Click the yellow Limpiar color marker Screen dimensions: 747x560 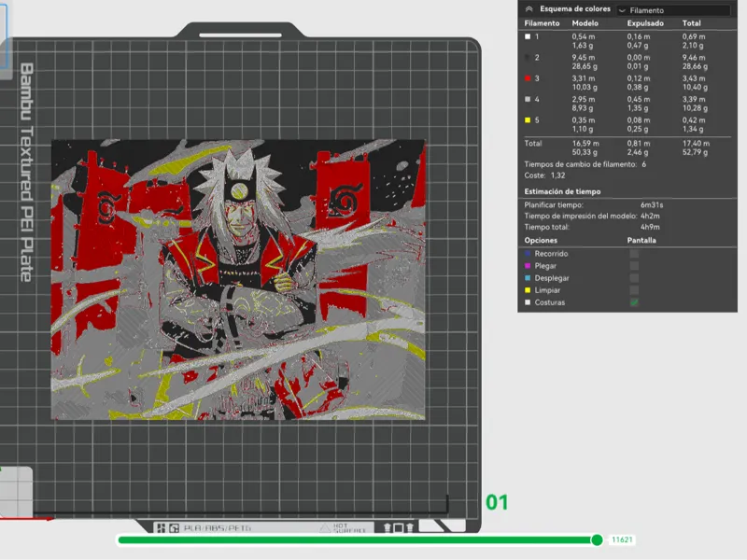coord(528,290)
